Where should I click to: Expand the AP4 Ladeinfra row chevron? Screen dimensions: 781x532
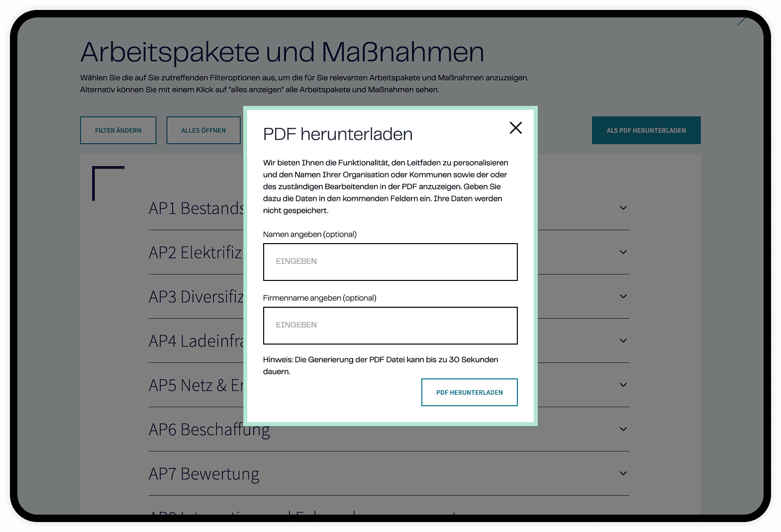tap(623, 341)
